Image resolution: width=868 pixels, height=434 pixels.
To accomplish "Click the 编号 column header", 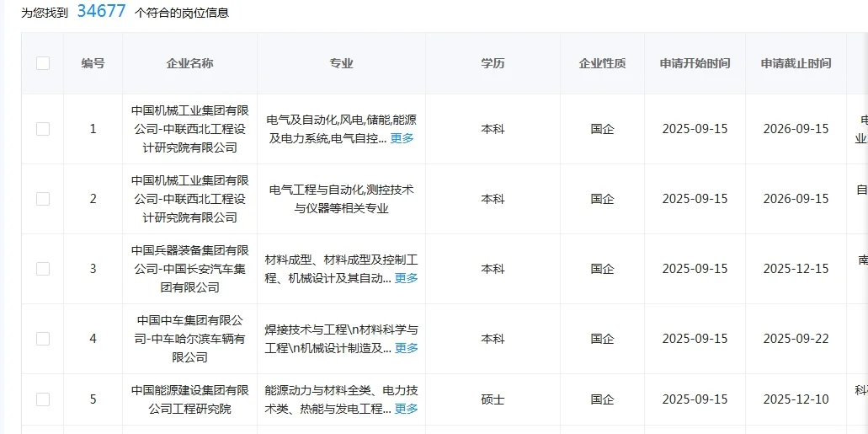I will tap(93, 63).
